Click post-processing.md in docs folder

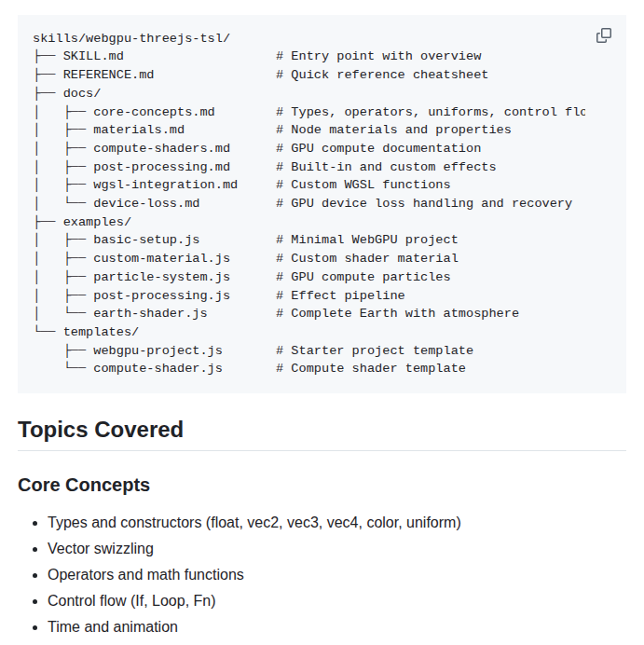coord(161,167)
